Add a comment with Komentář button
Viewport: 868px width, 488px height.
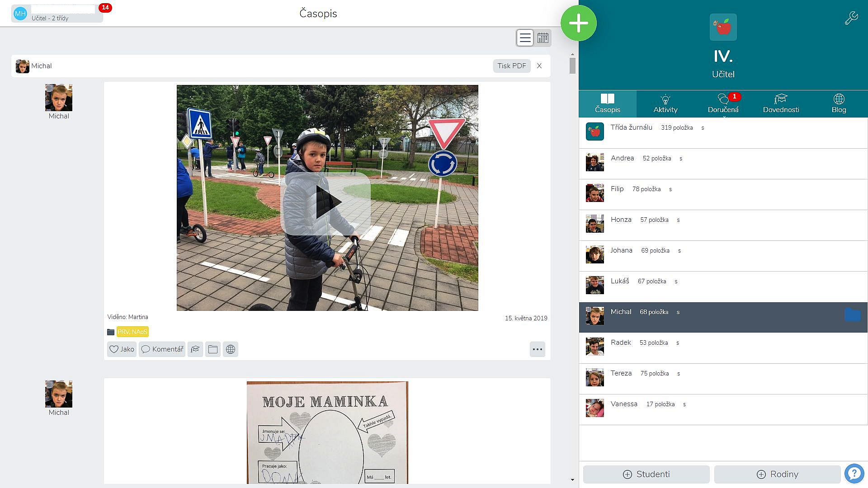[162, 349]
